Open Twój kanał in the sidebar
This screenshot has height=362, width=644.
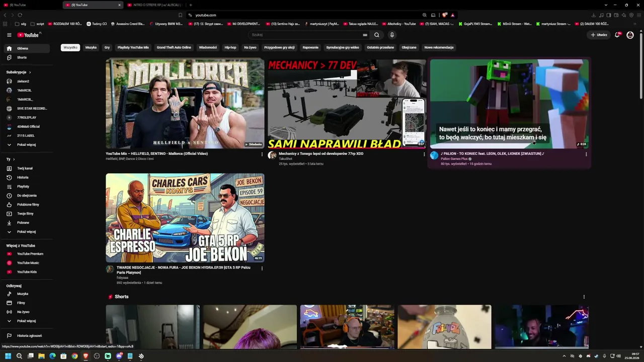pos(28,168)
